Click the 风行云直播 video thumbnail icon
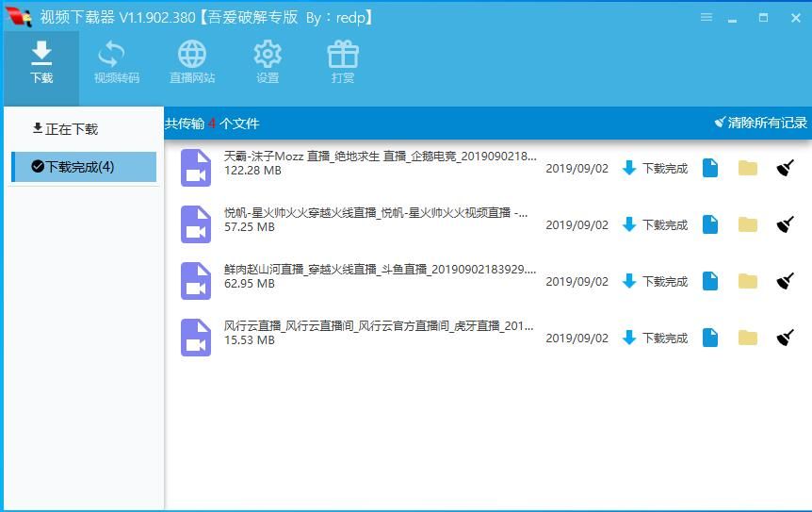Image resolution: width=812 pixels, height=512 pixels. click(x=196, y=338)
